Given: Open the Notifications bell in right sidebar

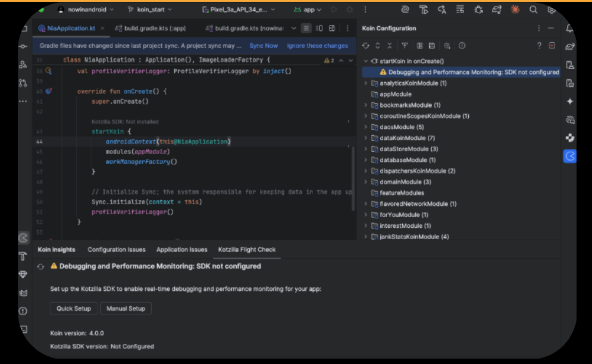Looking at the screenshot, I should (570, 29).
